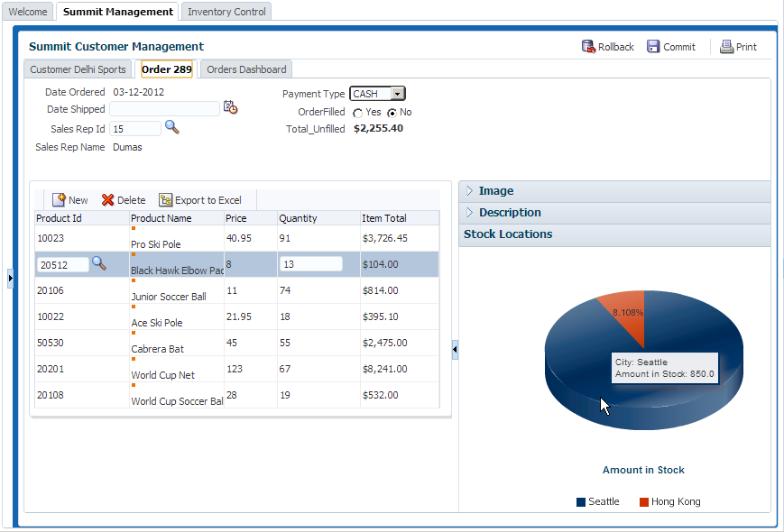Click the Date Ordered value 03-12-2012
This screenshot has height=532, width=784.
coord(139,92)
